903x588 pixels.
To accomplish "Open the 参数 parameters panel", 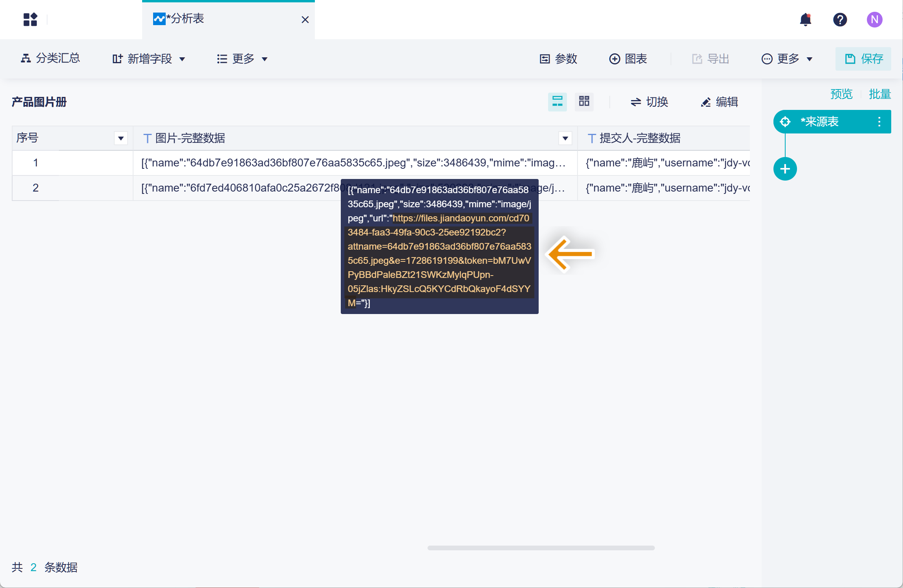I will pyautogui.click(x=558, y=59).
